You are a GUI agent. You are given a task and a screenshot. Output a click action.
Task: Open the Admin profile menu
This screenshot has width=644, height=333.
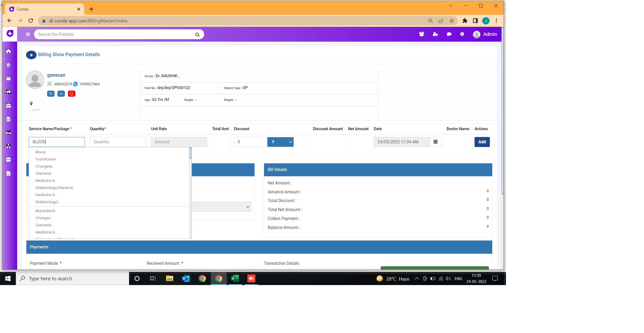point(485,34)
